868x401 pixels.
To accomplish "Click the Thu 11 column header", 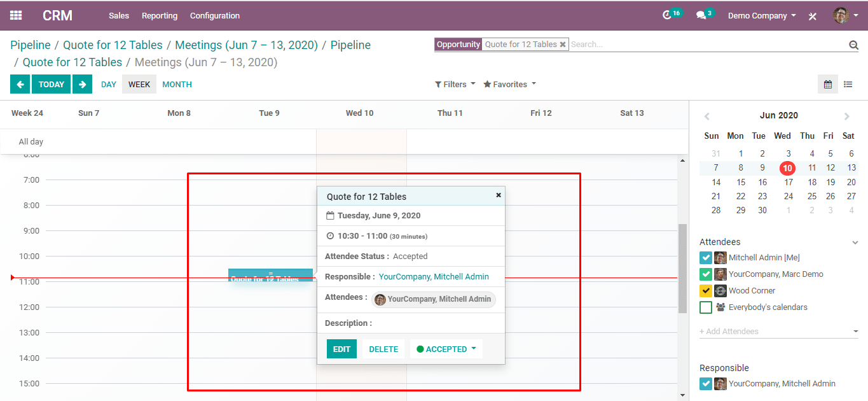I will point(450,113).
